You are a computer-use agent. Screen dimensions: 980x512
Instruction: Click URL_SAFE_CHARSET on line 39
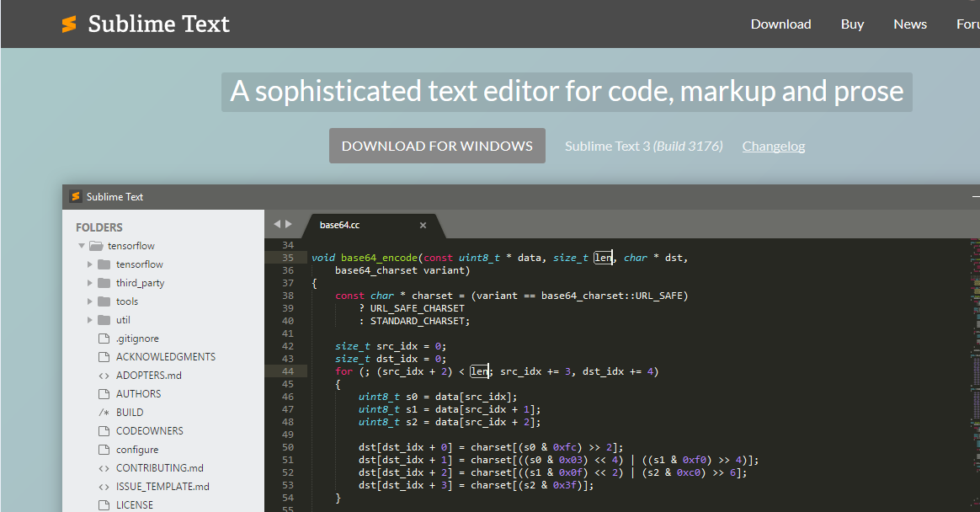click(417, 308)
